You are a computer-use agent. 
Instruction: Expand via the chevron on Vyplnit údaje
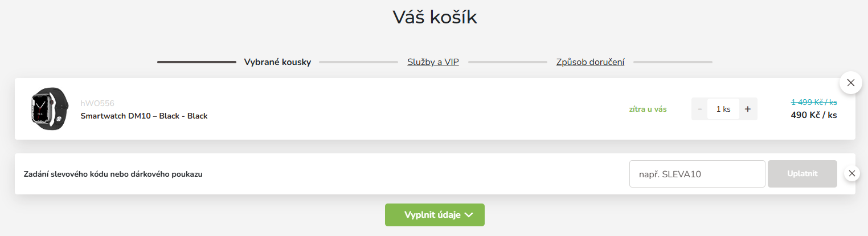point(469,215)
